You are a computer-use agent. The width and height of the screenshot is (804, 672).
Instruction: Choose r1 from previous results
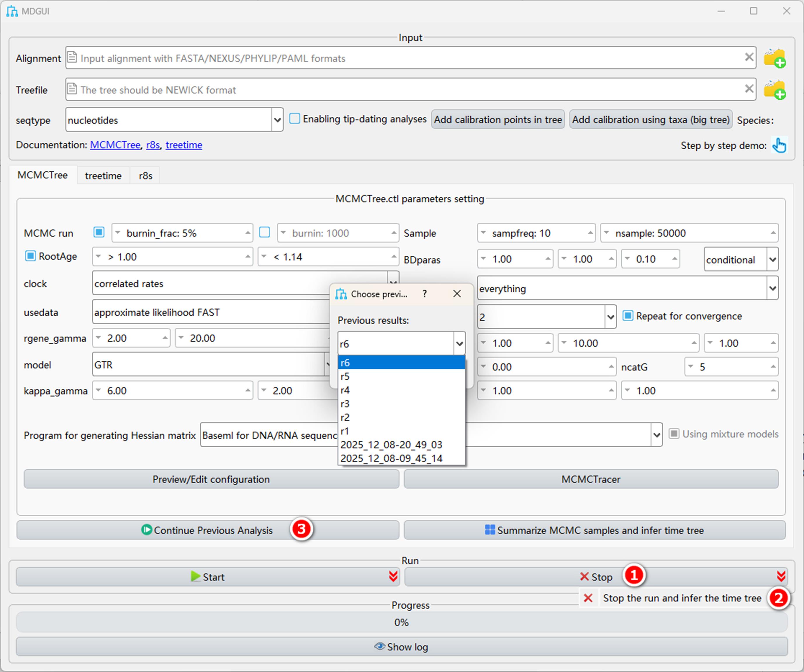(402, 431)
